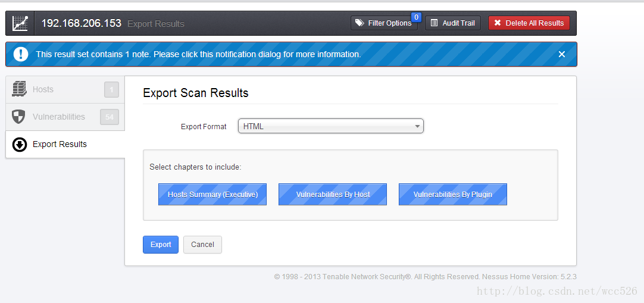644x303 pixels.
Task: Open the Audit Trail
Action: (x=452, y=23)
